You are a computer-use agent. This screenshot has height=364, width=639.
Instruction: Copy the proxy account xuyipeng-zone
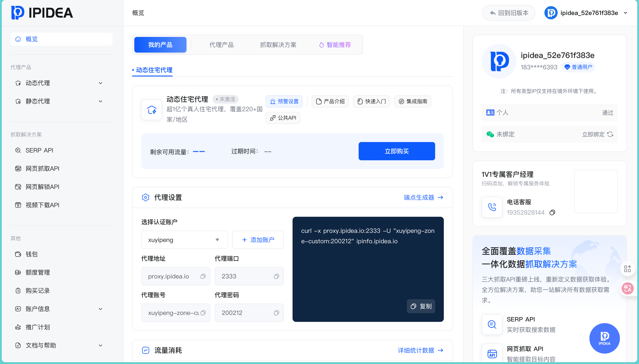(x=203, y=313)
